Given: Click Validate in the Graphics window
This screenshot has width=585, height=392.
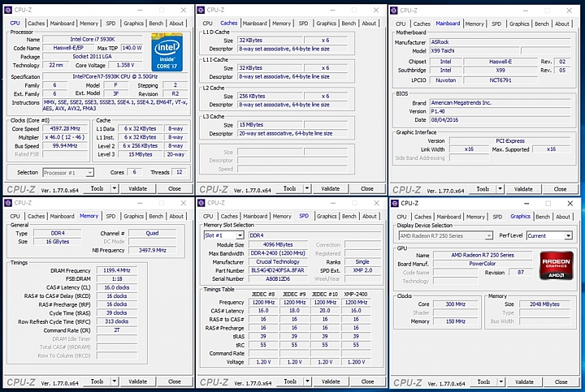Looking at the screenshot, I should (524, 382).
